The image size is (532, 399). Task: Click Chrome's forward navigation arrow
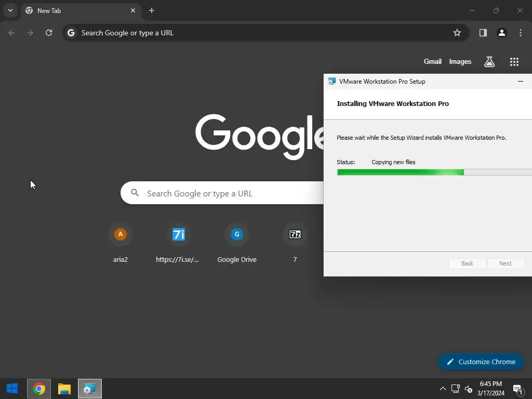click(x=30, y=33)
